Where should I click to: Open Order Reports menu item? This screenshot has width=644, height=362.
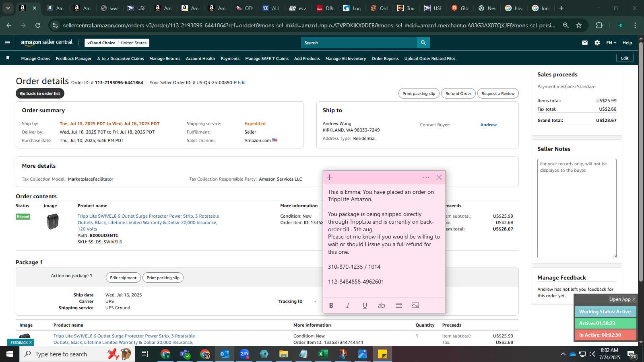point(385,58)
